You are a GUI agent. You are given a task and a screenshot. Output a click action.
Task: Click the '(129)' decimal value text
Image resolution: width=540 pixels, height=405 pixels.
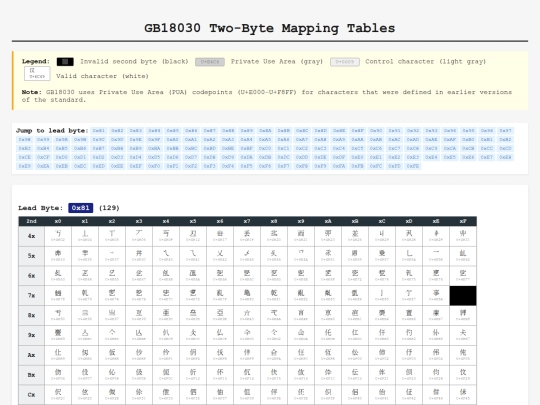click(109, 208)
